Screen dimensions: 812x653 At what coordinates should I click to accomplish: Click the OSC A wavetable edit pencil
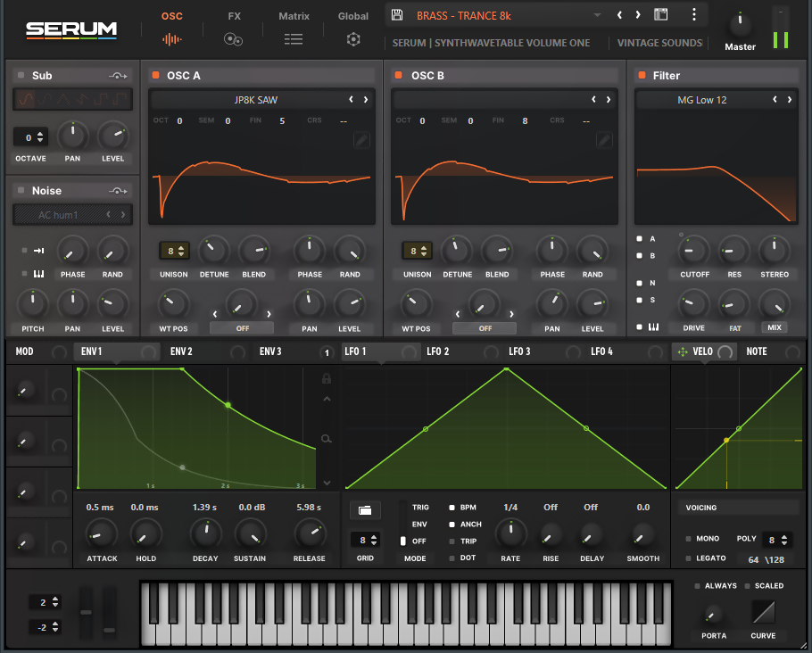(x=361, y=140)
